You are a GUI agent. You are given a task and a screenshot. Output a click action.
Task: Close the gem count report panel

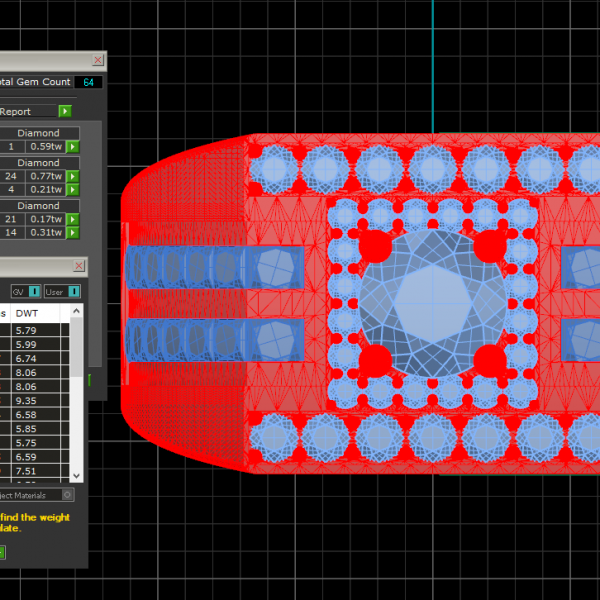97,61
